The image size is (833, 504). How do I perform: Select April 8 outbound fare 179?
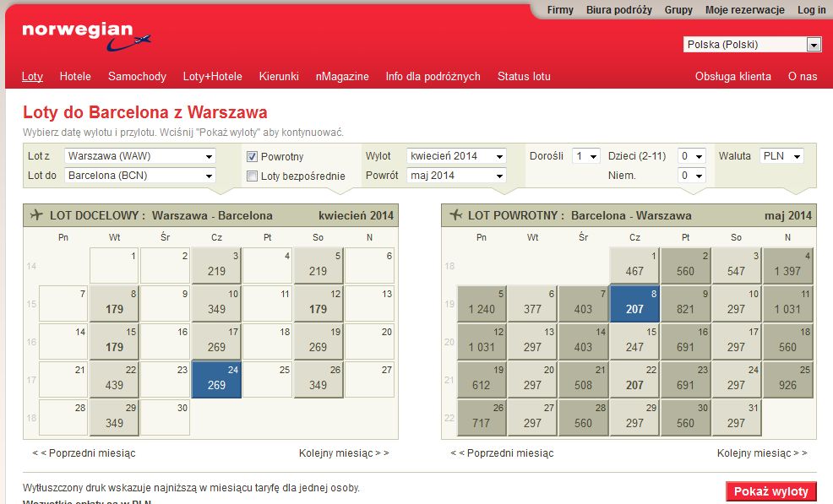114,304
